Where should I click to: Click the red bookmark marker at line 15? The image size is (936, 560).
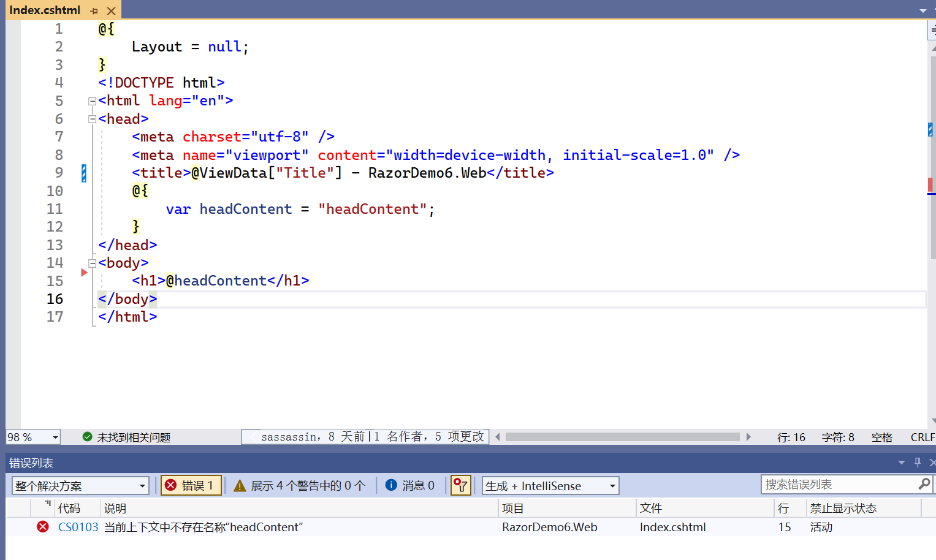85,273
